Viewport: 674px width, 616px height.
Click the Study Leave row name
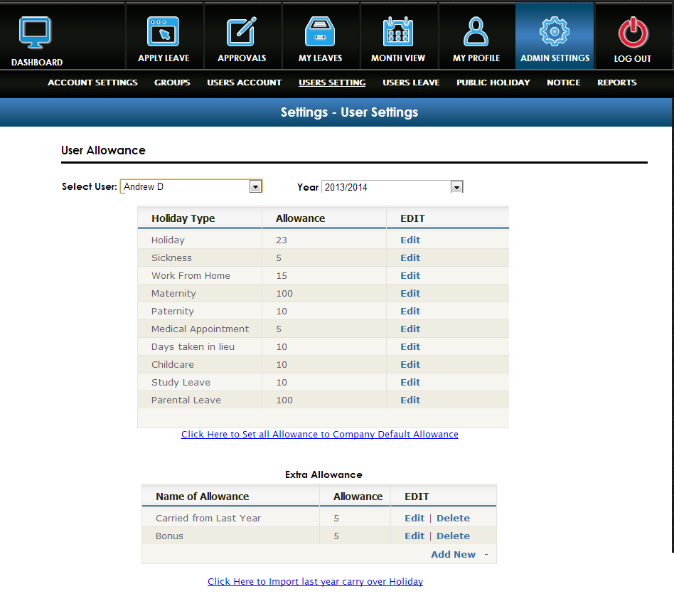point(181,383)
